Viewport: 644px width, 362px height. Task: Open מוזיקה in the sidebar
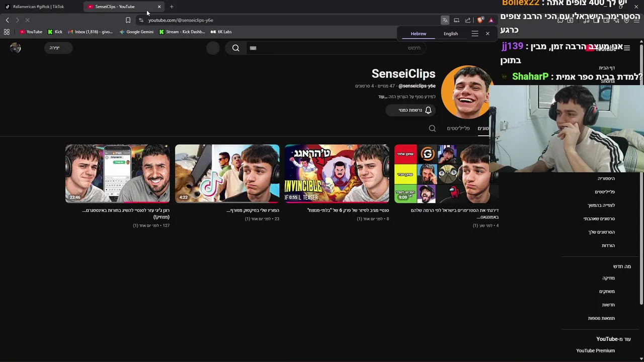(x=608, y=278)
